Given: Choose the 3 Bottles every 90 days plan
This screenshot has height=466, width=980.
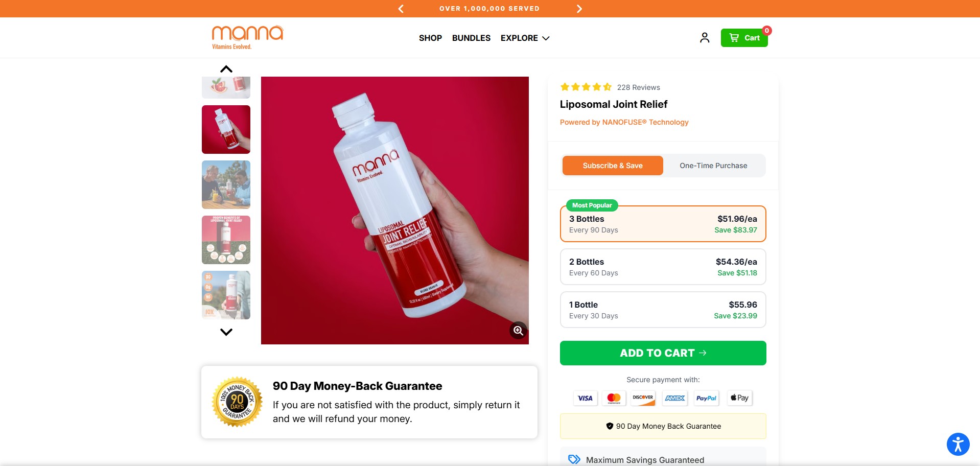Looking at the screenshot, I should point(663,224).
